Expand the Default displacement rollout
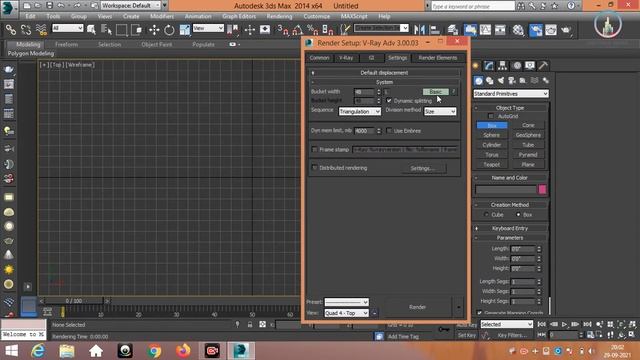This screenshot has height=360, width=640. click(x=384, y=73)
